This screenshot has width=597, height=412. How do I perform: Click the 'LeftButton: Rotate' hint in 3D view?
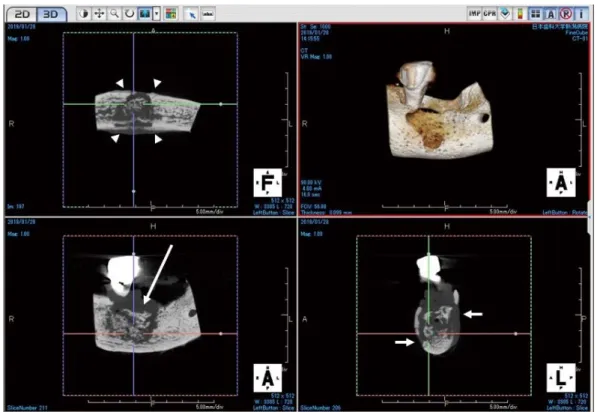point(565,212)
